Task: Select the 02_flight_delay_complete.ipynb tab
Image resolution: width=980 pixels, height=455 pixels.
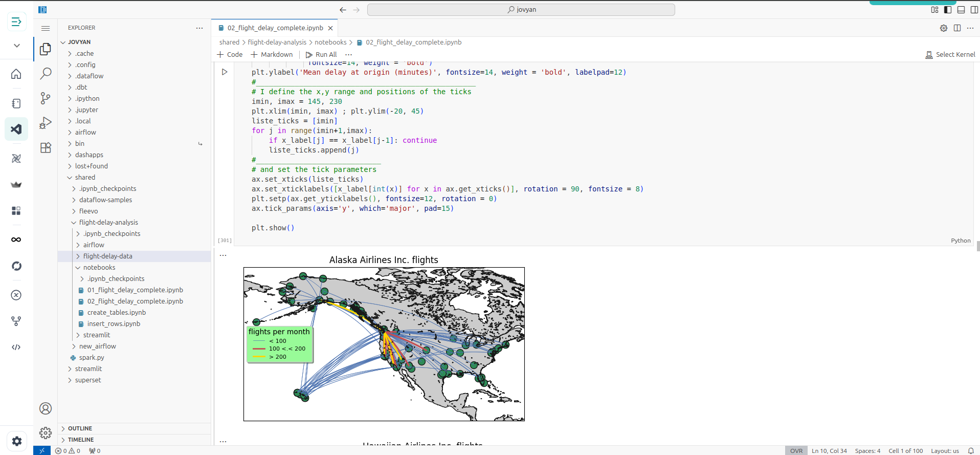Action: pos(275,28)
